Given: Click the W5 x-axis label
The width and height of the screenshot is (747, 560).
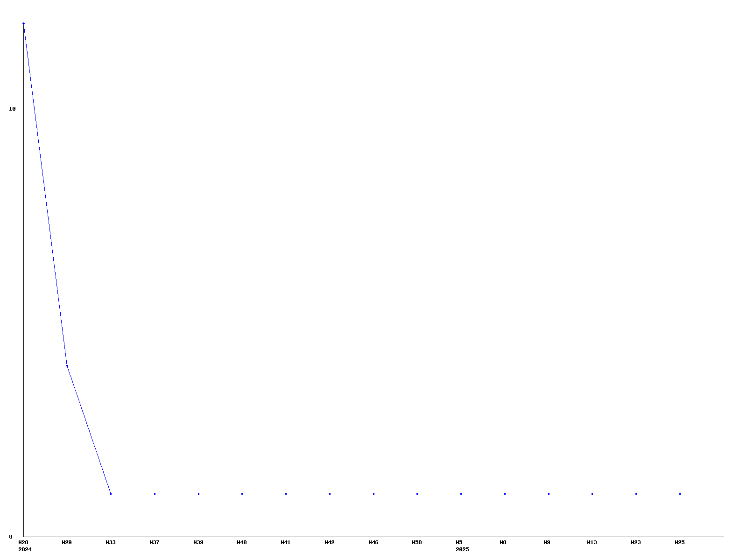Looking at the screenshot, I should tap(459, 542).
